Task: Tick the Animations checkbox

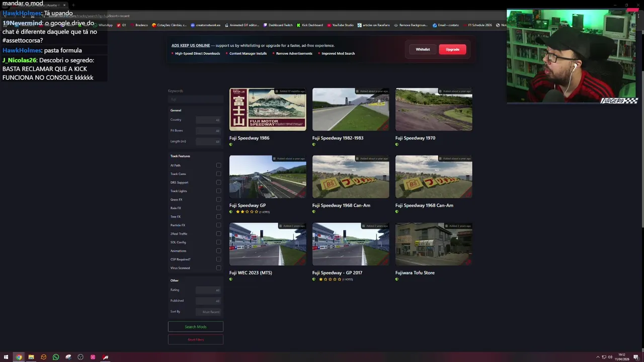Action: (218, 251)
